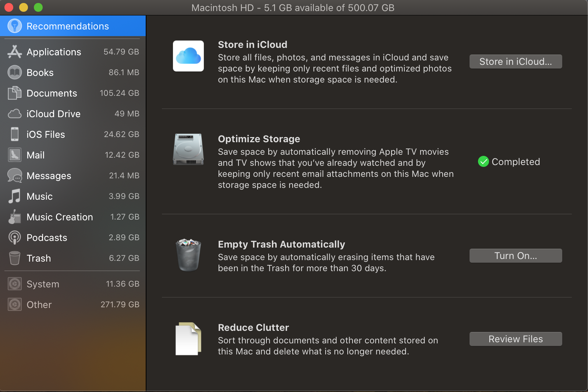Image resolution: width=588 pixels, height=392 pixels.
Task: Click the Podcasts icon in sidebar
Action: (15, 238)
